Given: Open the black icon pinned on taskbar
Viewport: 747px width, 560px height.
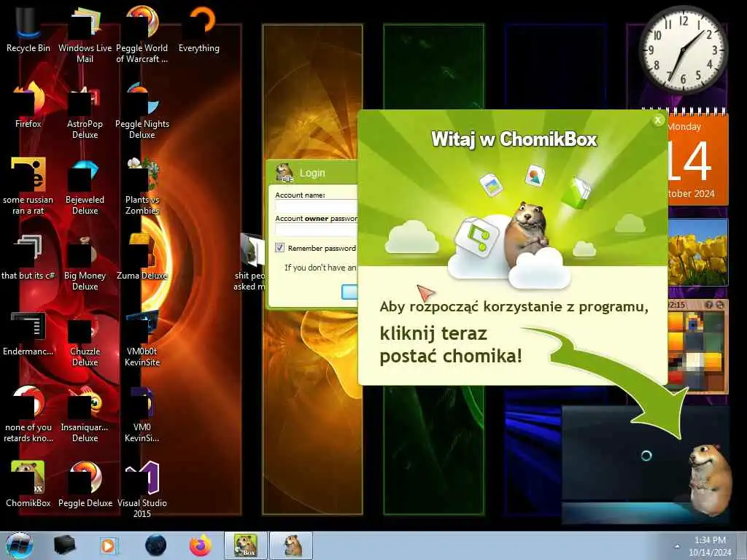Looking at the screenshot, I should 64,545.
